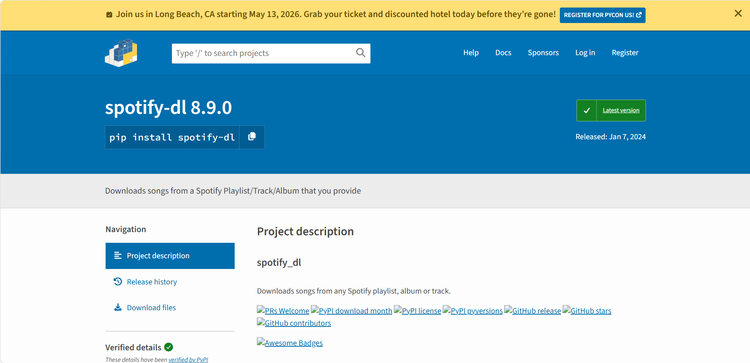
Task: Click the Released: Jan 7, 2024 text
Action: (610, 137)
